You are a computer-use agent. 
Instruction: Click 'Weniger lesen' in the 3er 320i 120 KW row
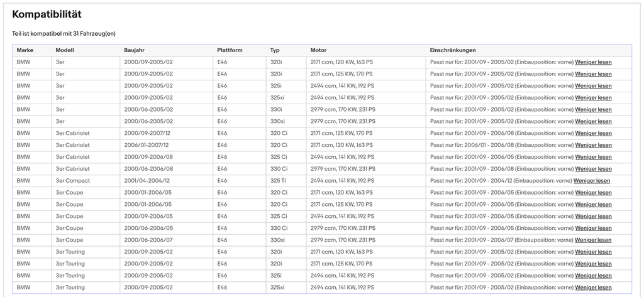593,62
